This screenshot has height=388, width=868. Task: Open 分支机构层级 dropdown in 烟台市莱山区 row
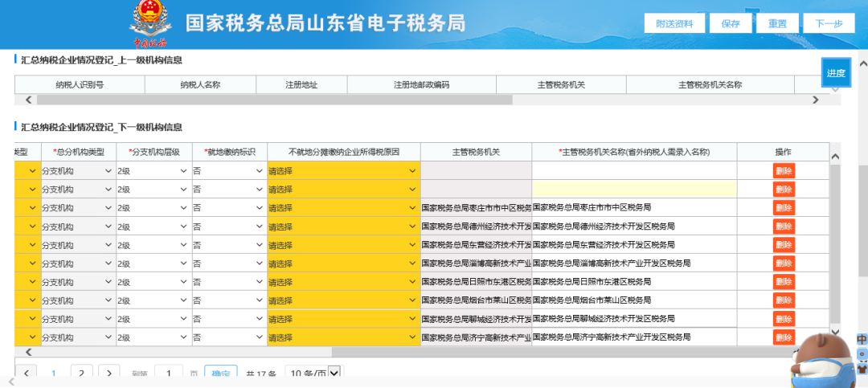[x=154, y=300]
